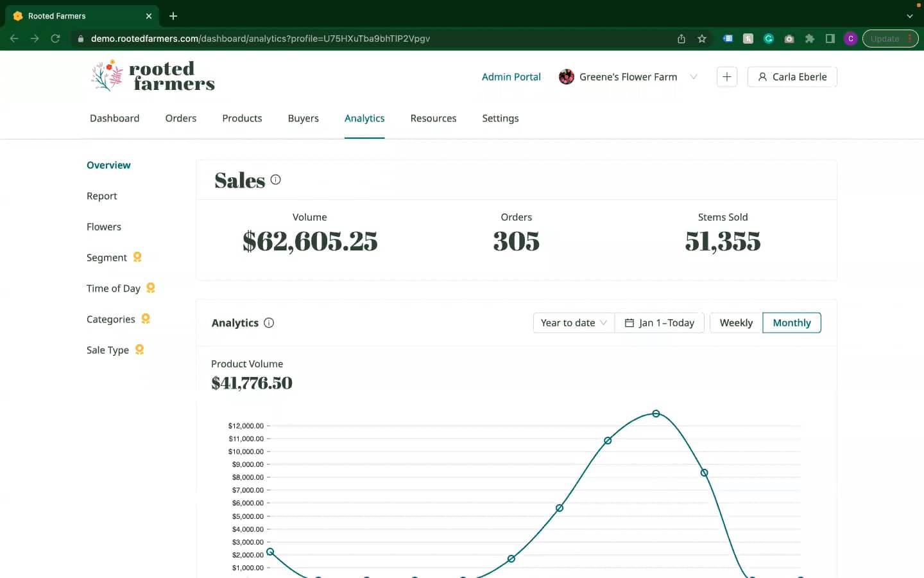The image size is (924, 578).
Task: Click the Chrome profile avatar C
Action: [851, 39]
